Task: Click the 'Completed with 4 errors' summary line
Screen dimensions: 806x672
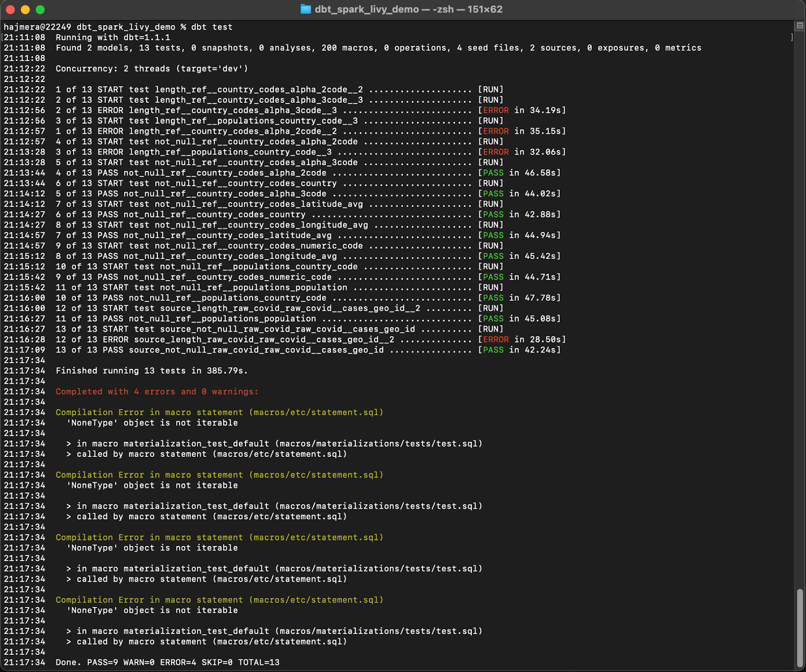Action: click(156, 391)
